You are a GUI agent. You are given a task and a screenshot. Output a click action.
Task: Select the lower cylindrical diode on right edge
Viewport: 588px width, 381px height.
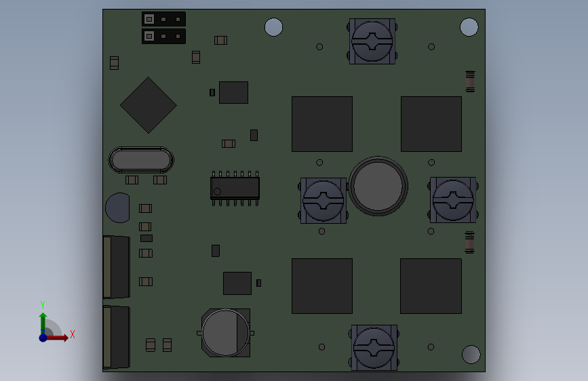click(x=469, y=242)
